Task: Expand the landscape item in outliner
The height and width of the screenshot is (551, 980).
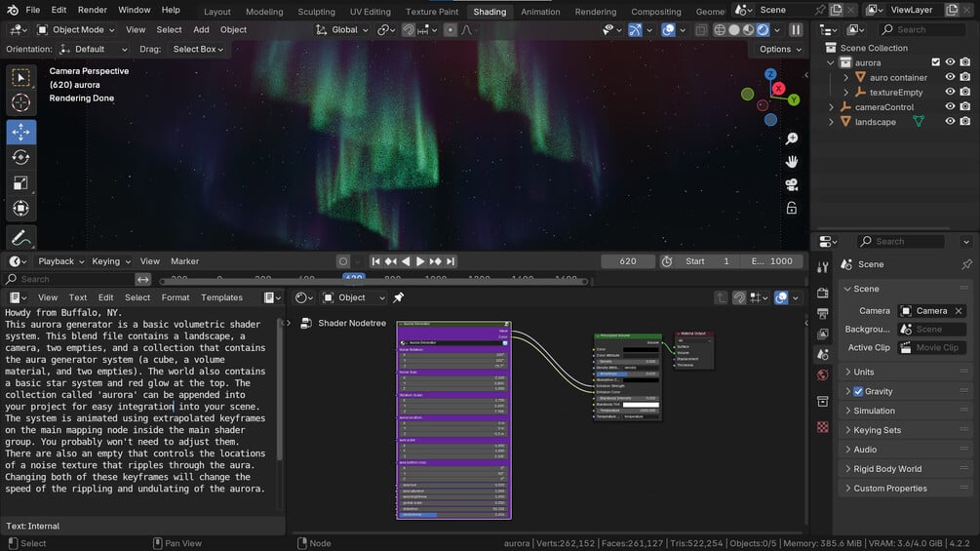Action: click(831, 122)
